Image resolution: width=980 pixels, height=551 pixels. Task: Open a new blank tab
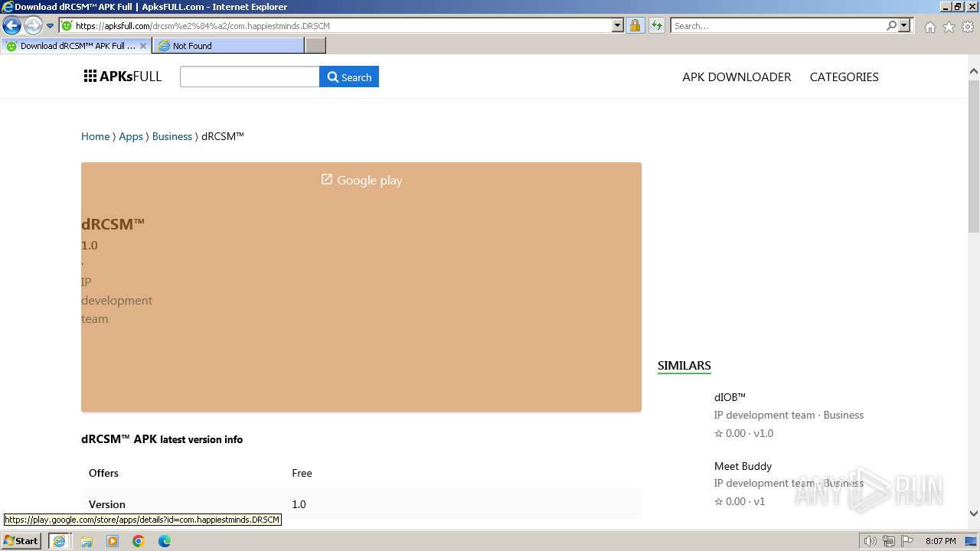(315, 46)
